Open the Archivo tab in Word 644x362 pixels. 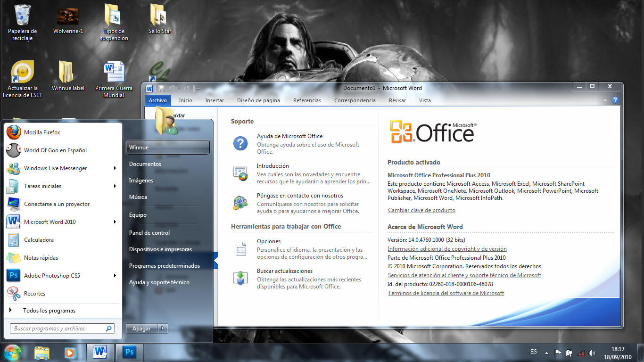[x=158, y=100]
